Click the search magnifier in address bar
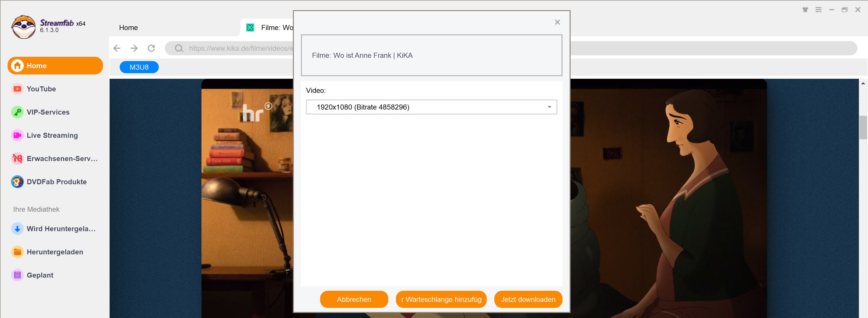This screenshot has height=318, width=868. tap(179, 48)
